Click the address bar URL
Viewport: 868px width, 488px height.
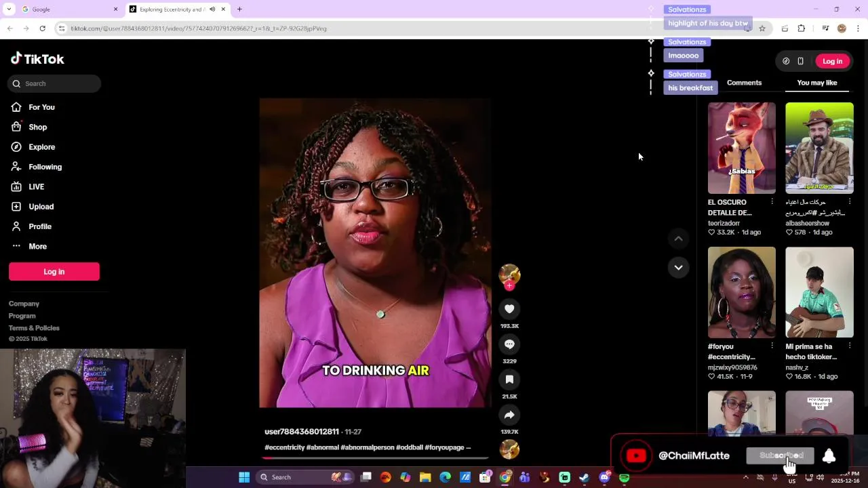coord(199,28)
